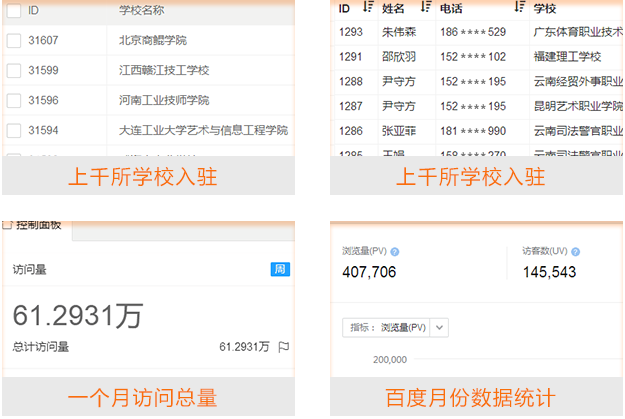Switch to the 控制面板 tab
Screen dimensions: 625x419
pyautogui.click(x=38, y=225)
